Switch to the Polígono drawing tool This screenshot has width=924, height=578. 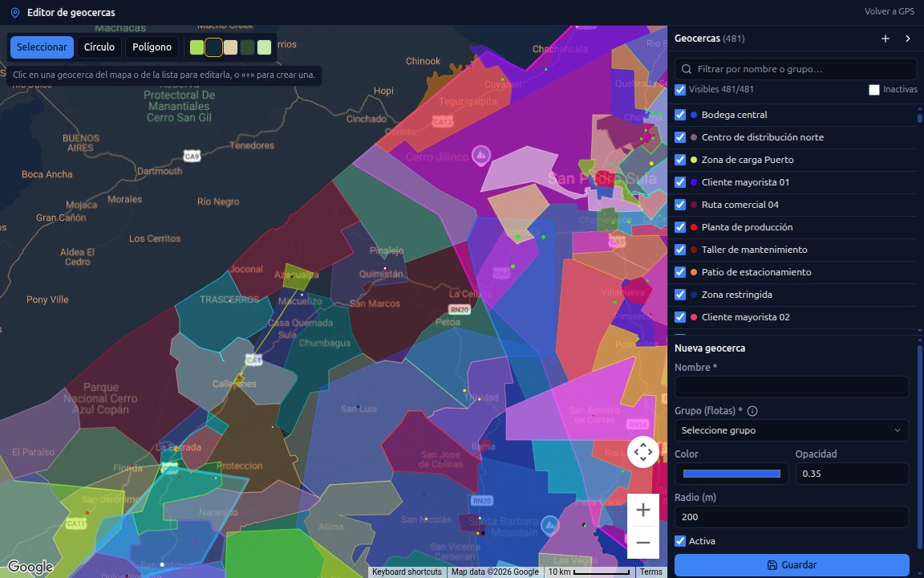pos(152,47)
